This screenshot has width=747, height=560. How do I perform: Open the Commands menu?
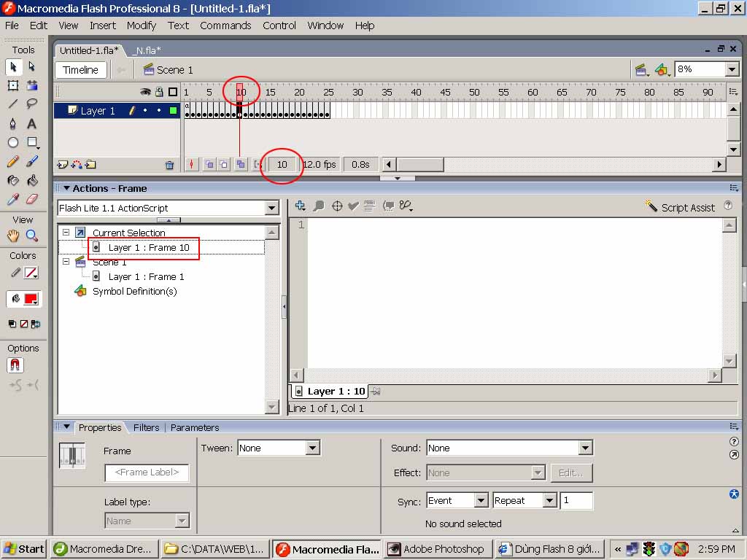[x=225, y=26]
